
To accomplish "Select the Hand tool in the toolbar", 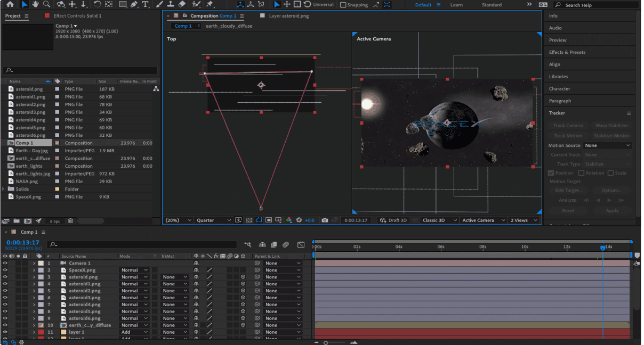I will tap(36, 4).
